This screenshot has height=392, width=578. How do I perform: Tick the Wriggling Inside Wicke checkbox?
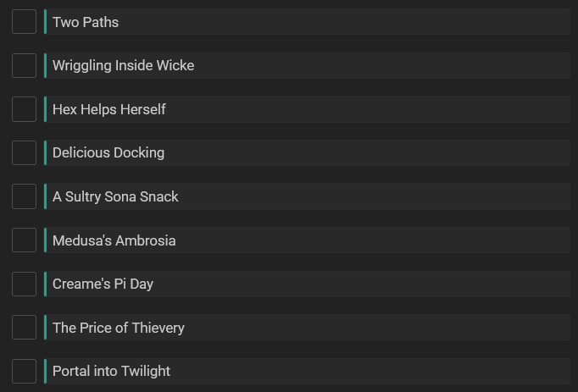[x=24, y=65]
